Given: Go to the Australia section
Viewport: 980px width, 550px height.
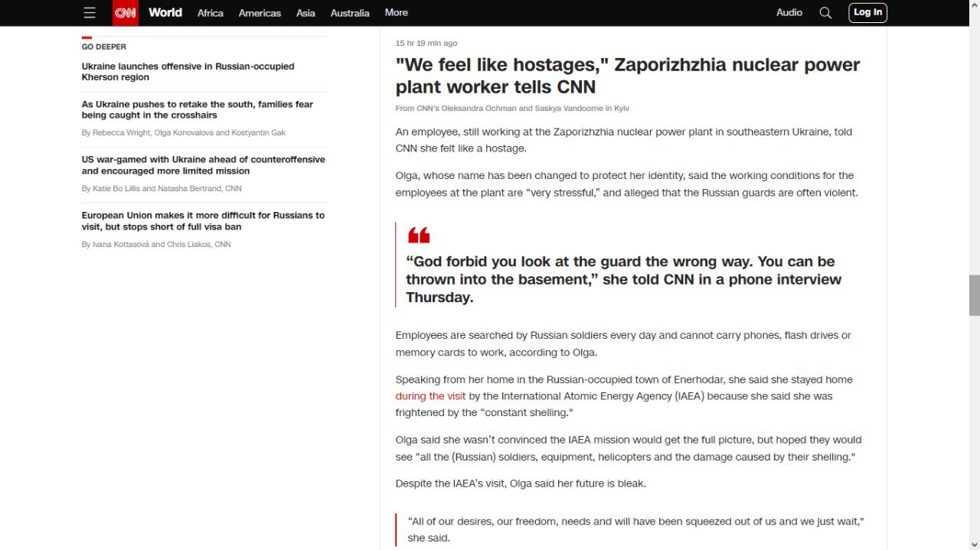Looking at the screenshot, I should click(350, 13).
